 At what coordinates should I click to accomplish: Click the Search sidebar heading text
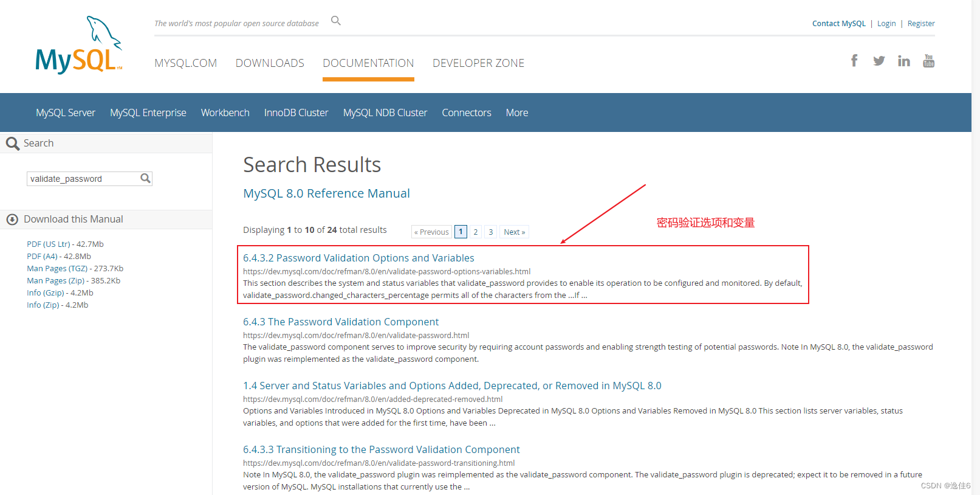(x=38, y=143)
